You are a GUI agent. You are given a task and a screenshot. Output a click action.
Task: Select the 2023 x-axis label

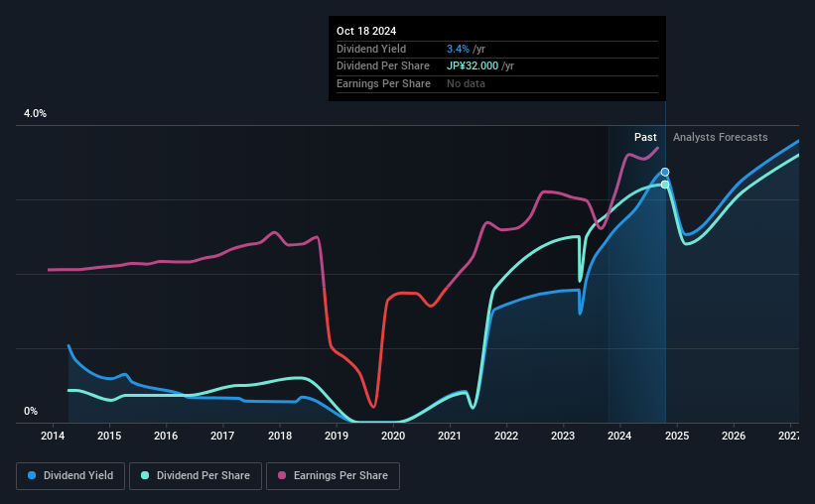click(x=563, y=436)
